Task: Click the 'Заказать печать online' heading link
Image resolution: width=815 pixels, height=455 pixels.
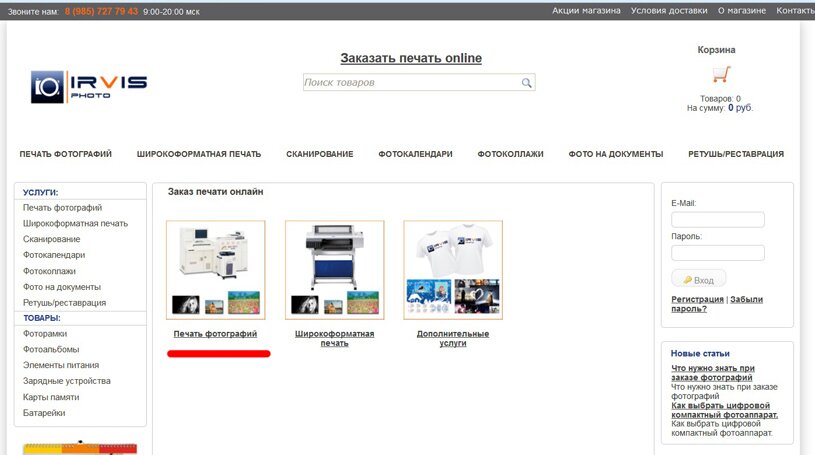Action: 410,58
